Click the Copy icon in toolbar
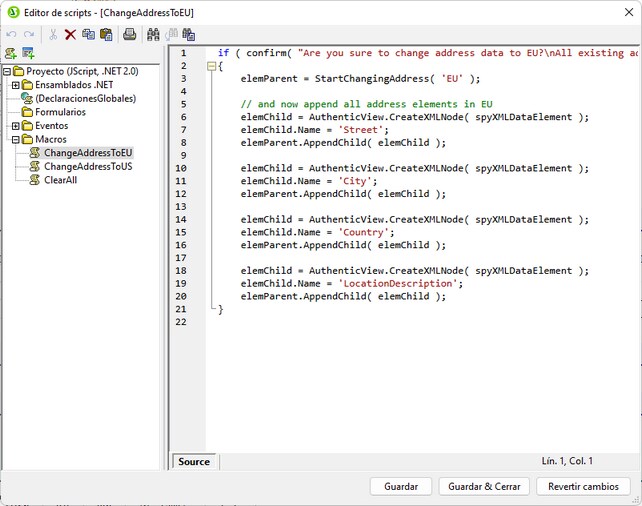 (x=88, y=34)
